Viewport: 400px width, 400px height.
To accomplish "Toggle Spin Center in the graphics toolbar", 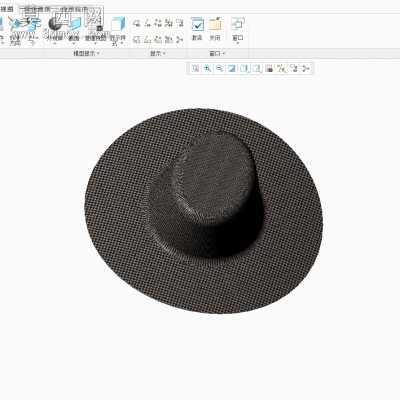I will tap(305, 68).
